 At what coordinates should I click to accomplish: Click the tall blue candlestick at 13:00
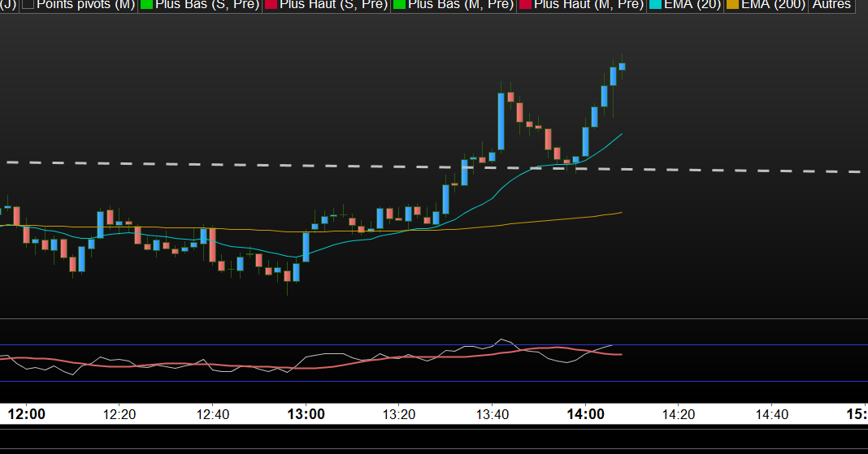tap(306, 247)
